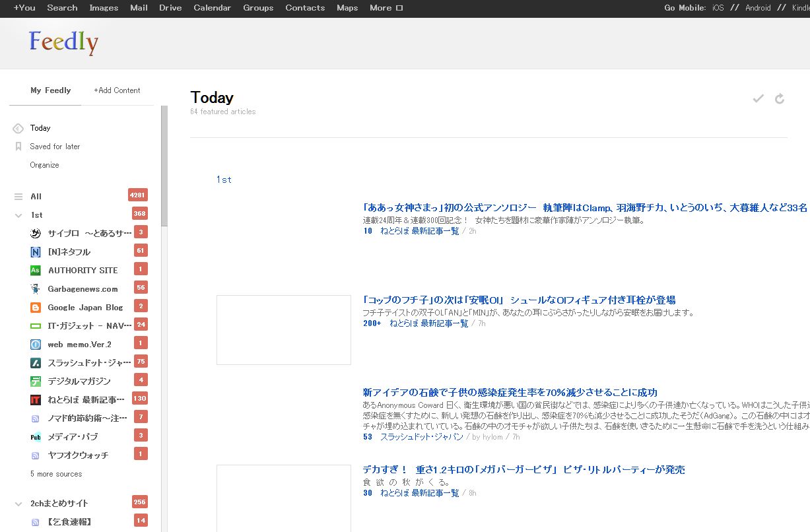
Task: Click the 256 unread badge for 2chまとめサイト
Action: click(x=140, y=502)
